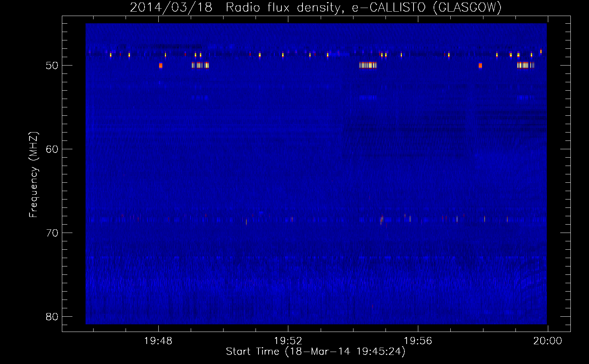Click the "Start Time (18-Mar-14 19:45:24)" x-axis label

(x=316, y=352)
